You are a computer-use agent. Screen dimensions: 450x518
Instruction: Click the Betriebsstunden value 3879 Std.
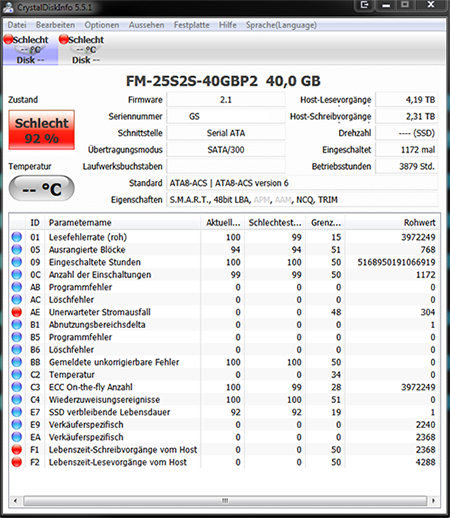point(407,166)
